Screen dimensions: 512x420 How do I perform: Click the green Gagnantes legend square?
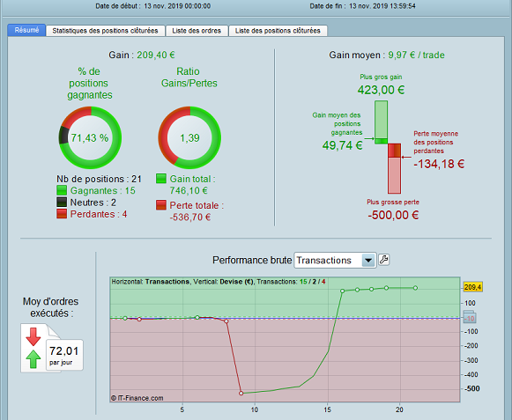coord(62,190)
